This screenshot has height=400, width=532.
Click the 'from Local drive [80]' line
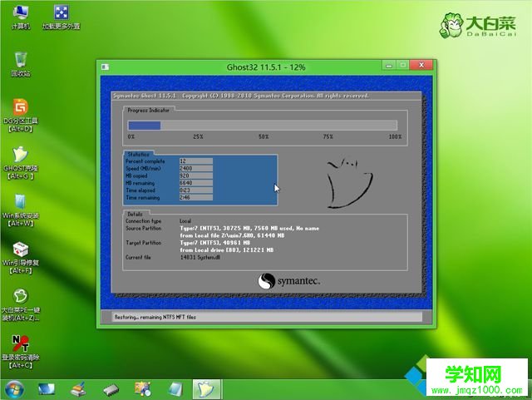[227, 250]
